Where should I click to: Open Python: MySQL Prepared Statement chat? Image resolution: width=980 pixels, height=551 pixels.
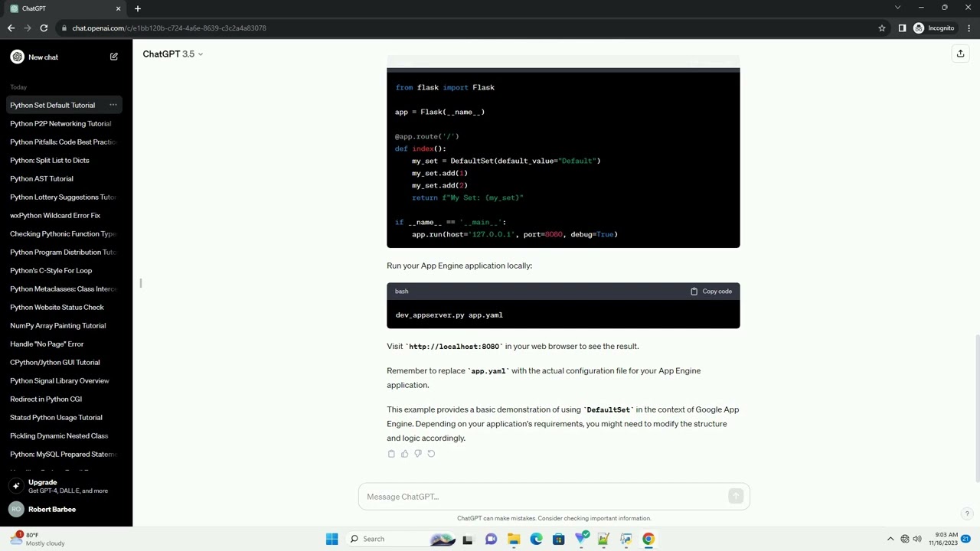[x=63, y=455]
